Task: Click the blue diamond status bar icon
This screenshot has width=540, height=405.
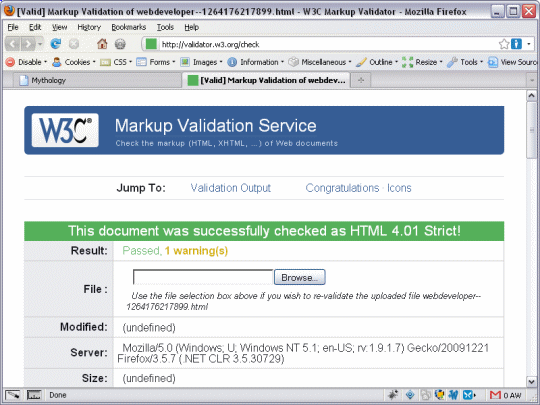Action: coord(410,395)
